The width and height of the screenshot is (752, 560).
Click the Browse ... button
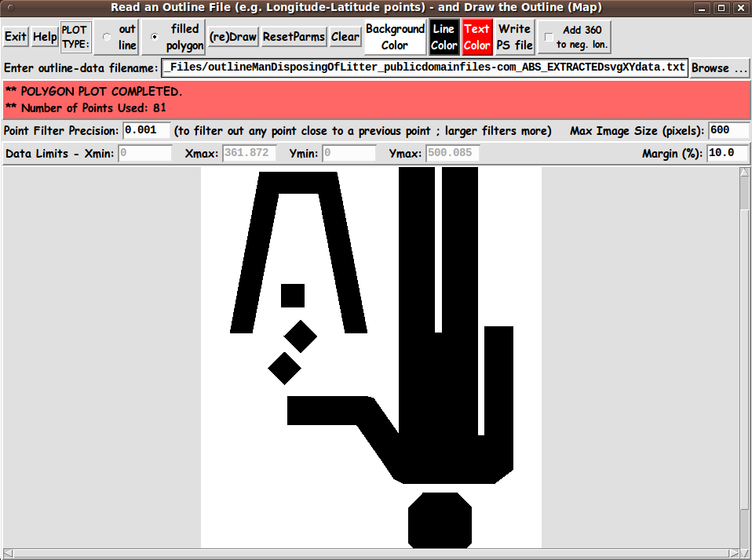(x=719, y=68)
